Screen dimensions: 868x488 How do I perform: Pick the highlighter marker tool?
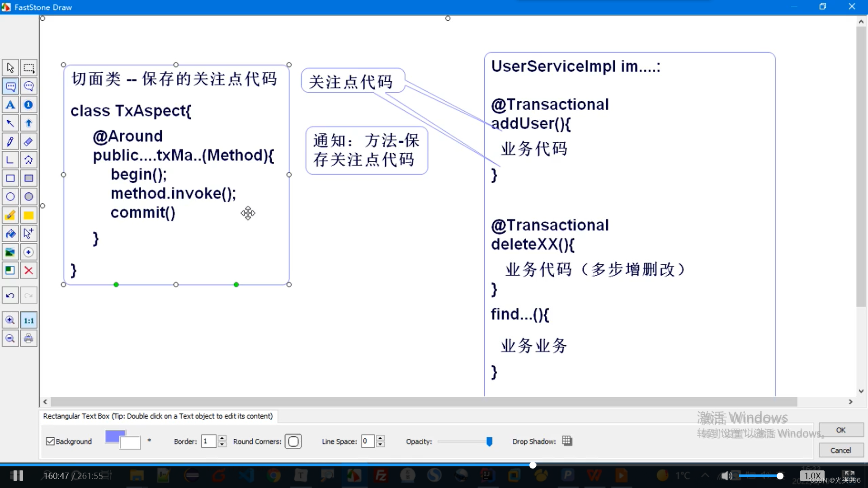click(10, 215)
